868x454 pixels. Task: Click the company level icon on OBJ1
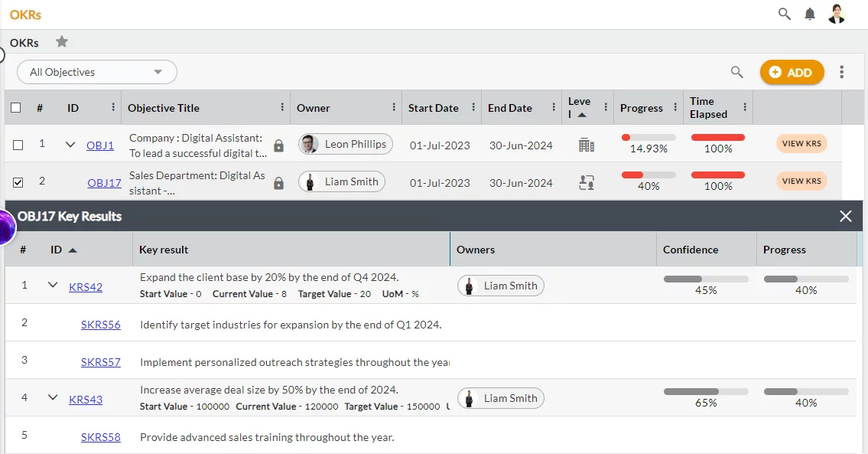pyautogui.click(x=585, y=144)
